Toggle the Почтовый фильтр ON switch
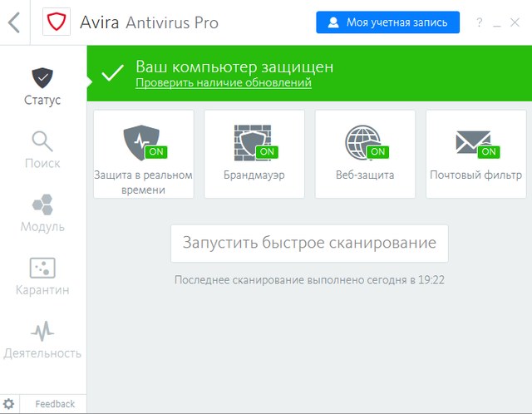532x414 pixels. point(488,152)
